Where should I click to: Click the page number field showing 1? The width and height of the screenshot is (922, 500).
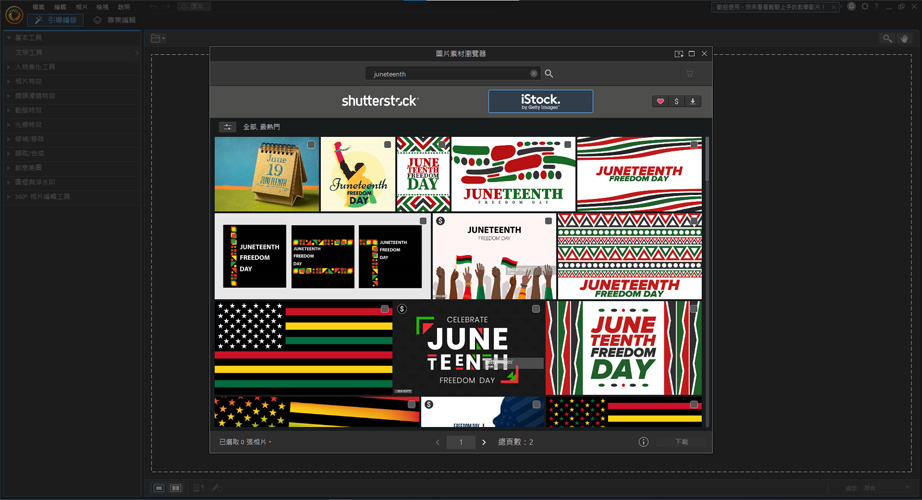click(461, 442)
